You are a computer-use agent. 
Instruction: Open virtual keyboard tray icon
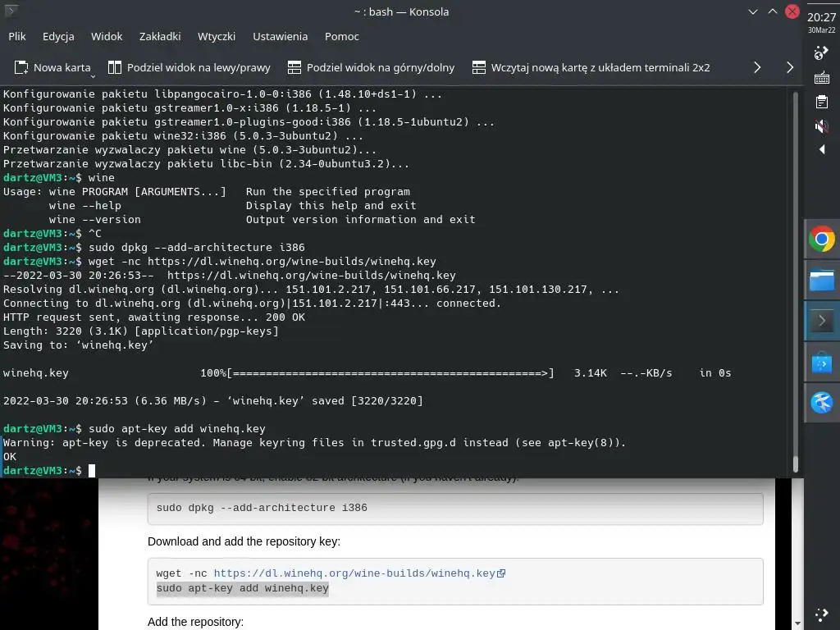821,78
